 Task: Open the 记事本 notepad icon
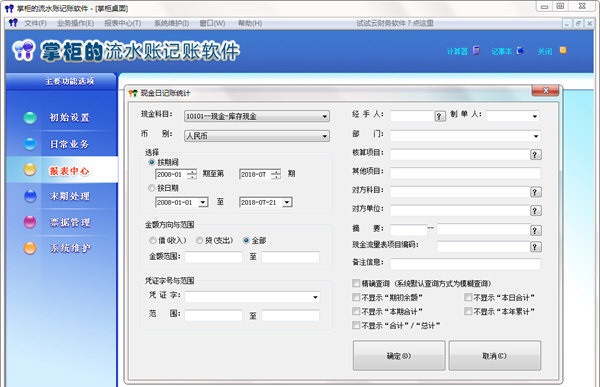tap(520, 51)
